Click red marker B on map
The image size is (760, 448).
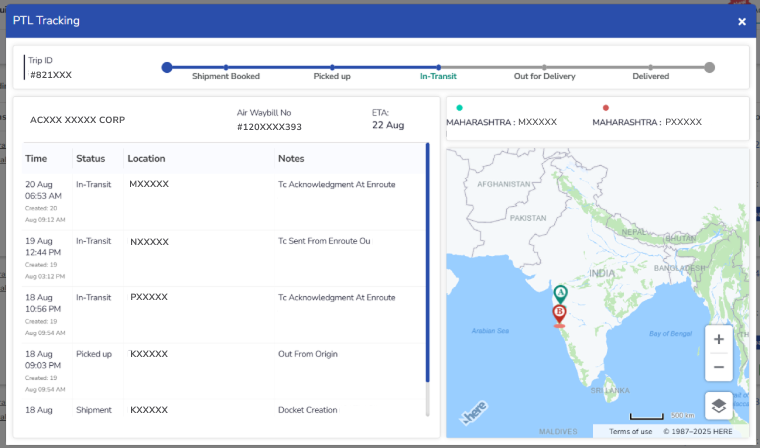(x=560, y=314)
